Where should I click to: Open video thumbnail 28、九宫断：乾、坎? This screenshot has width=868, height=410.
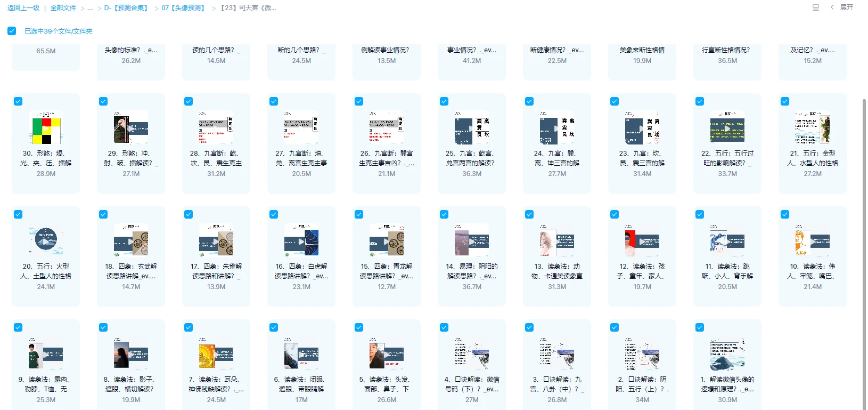point(216,128)
